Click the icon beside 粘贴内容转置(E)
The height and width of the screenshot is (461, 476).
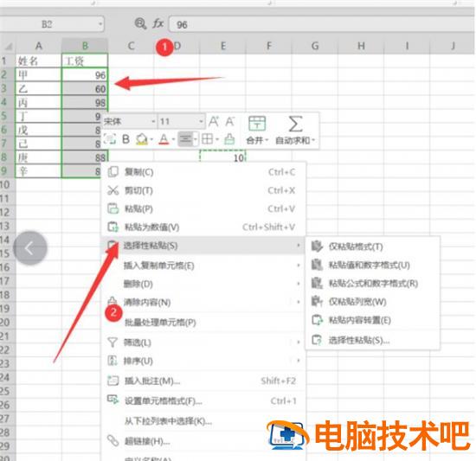317,320
